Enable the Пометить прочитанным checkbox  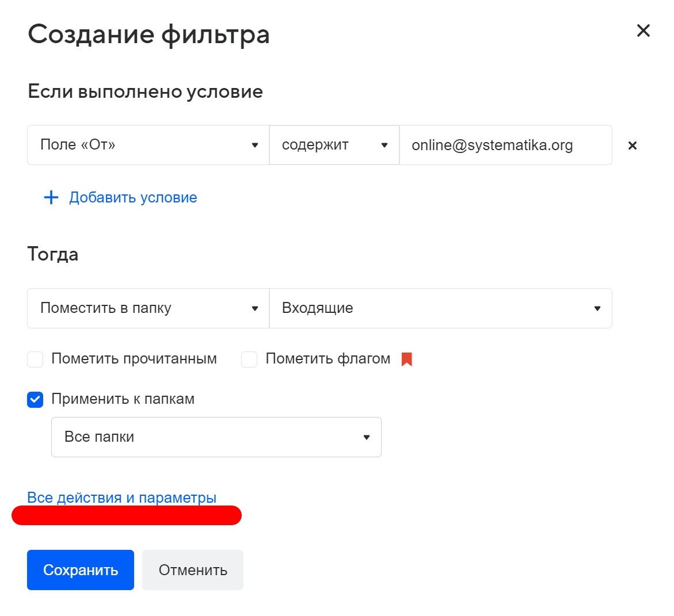tap(36, 359)
